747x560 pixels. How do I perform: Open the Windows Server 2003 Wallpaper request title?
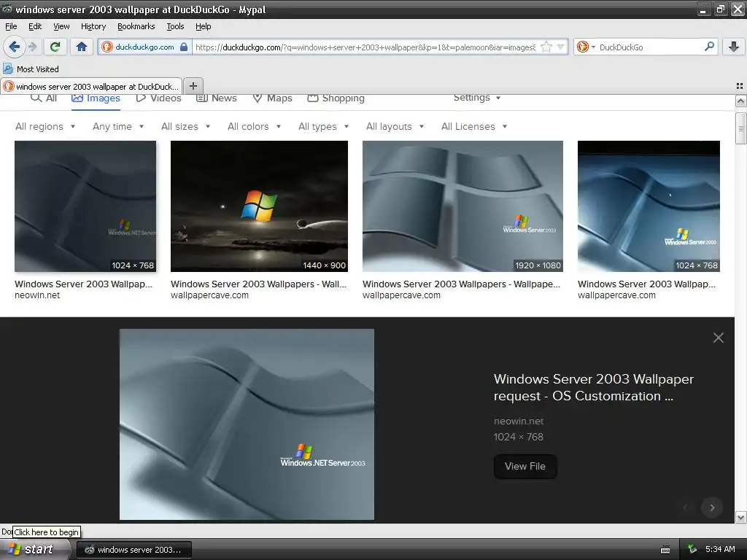point(594,387)
